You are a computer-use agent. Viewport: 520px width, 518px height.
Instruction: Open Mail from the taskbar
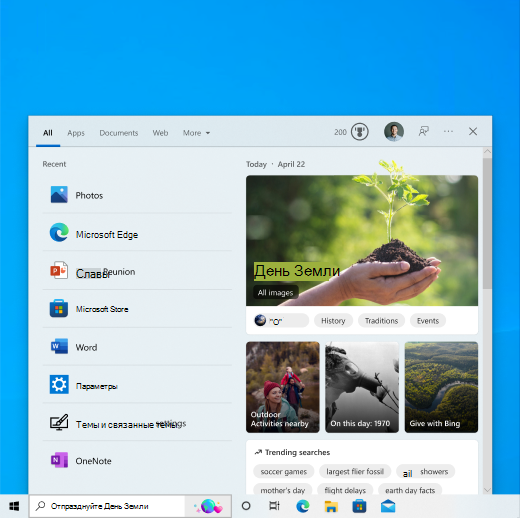(388, 506)
